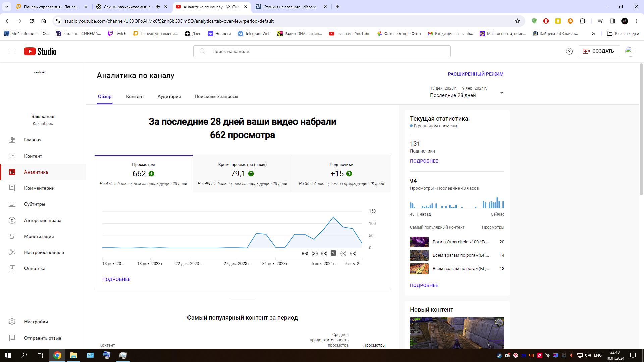Open Chrome three-dot menu
The height and width of the screenshot is (362, 644).
coord(636,21)
